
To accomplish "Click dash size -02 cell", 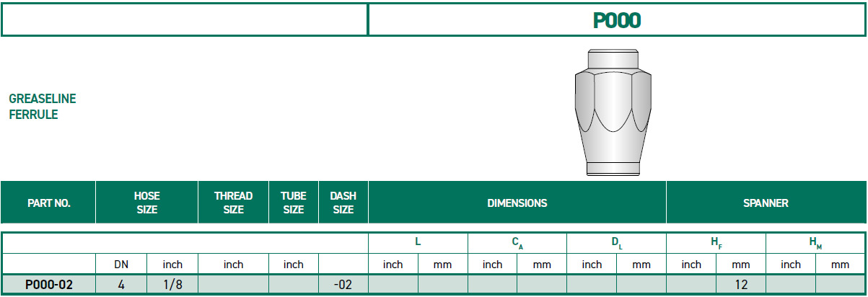I will [343, 285].
